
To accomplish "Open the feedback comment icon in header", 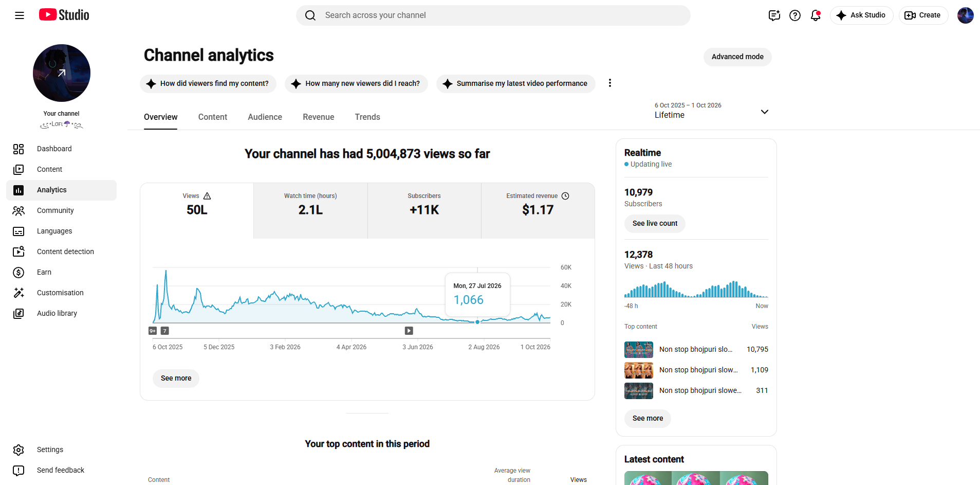I will (774, 15).
